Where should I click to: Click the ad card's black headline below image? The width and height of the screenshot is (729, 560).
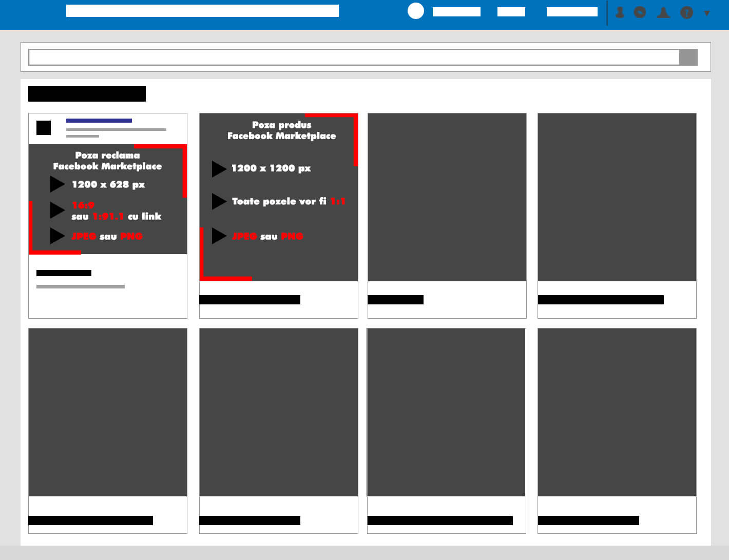(64, 273)
